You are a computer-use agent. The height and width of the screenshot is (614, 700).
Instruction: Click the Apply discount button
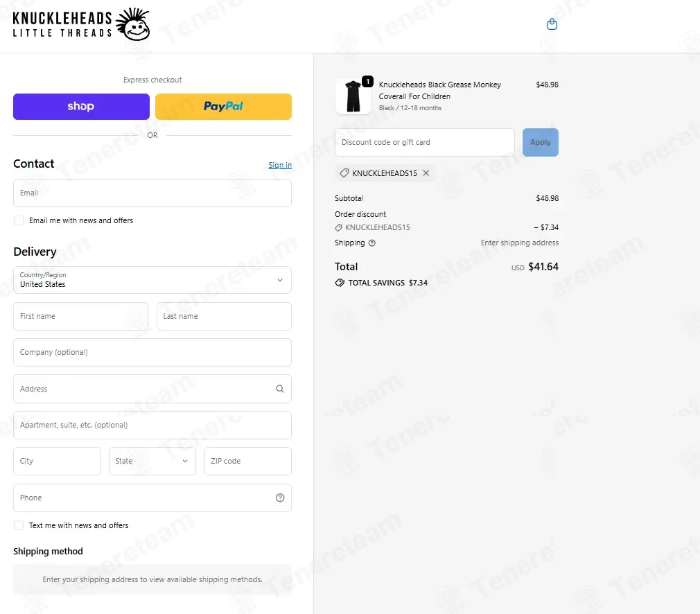pyautogui.click(x=540, y=143)
